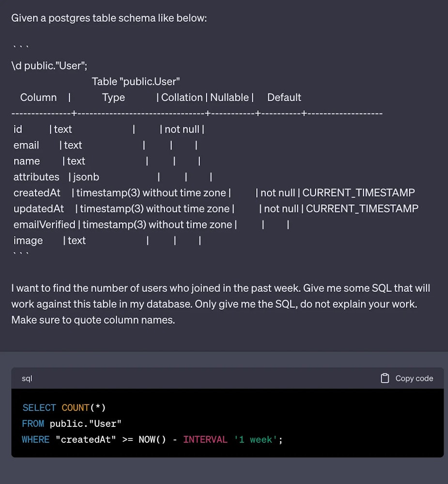The height and width of the screenshot is (484, 448).
Task: Click the name column name
Action: pyautogui.click(x=27, y=161)
